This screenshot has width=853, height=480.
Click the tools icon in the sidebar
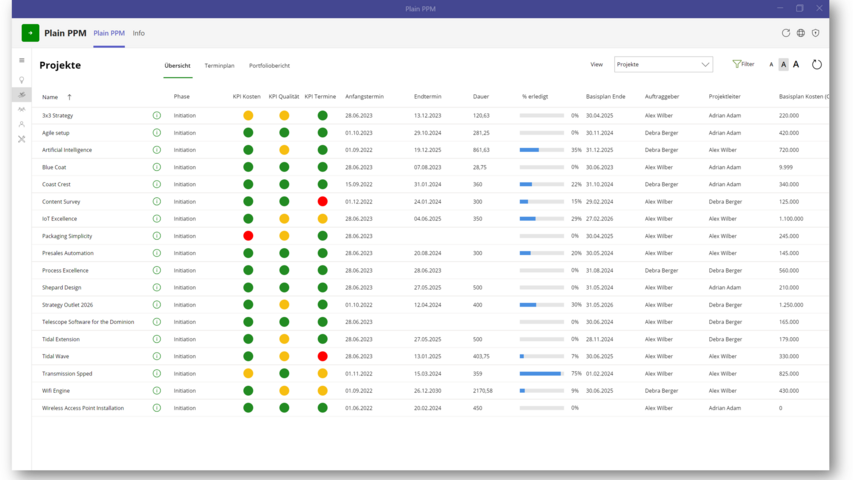point(22,139)
